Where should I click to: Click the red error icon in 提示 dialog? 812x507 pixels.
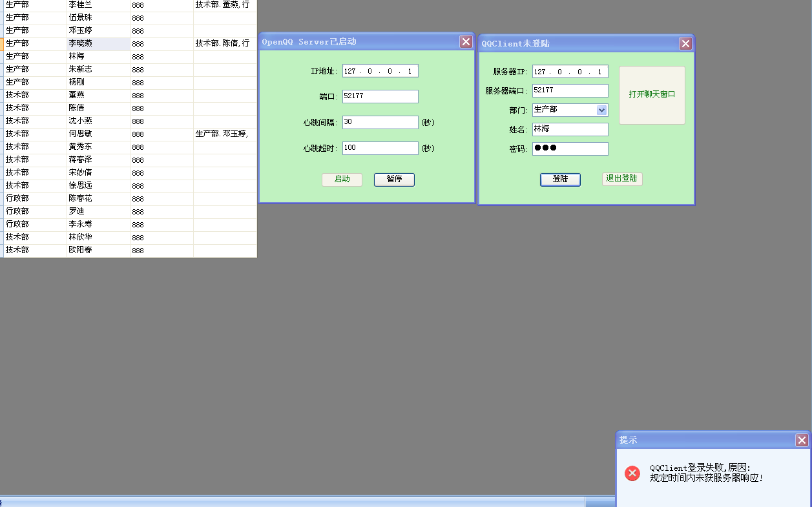(x=632, y=473)
